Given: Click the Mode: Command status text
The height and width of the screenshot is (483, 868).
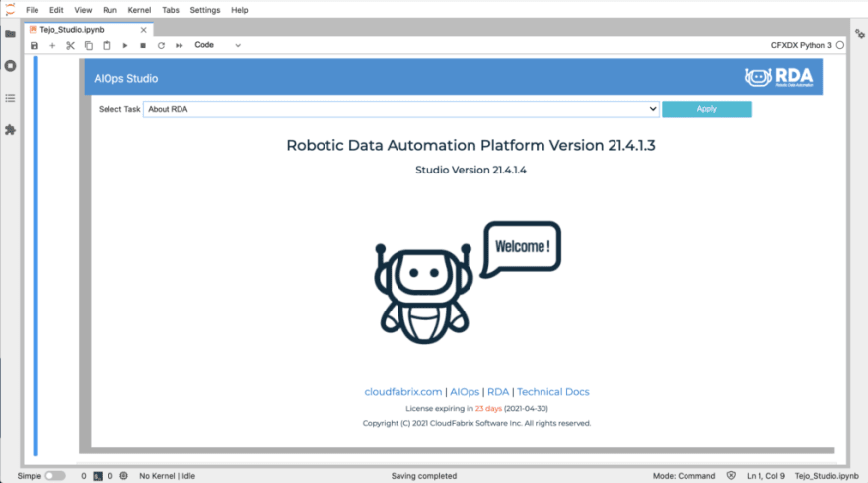Looking at the screenshot, I should pos(684,476).
